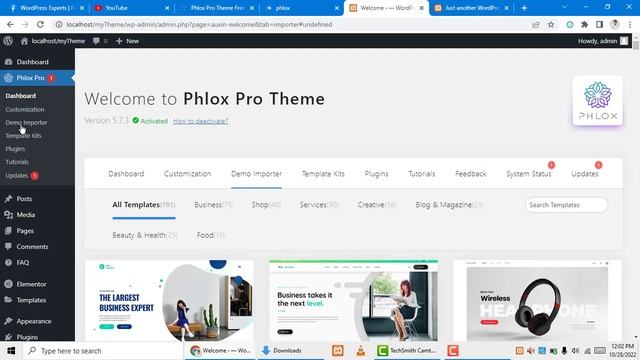This screenshot has height=360, width=640.
Task: Click the Phlox logo card
Action: point(598,101)
